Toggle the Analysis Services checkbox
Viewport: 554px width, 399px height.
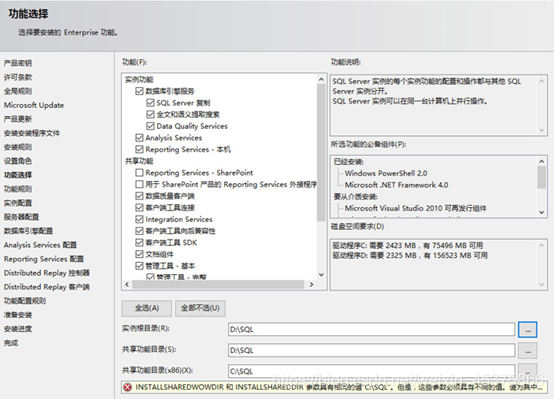(139, 138)
